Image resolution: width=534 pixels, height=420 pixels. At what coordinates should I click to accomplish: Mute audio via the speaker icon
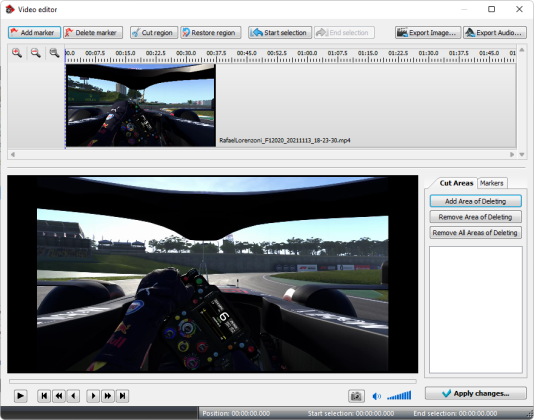point(376,396)
